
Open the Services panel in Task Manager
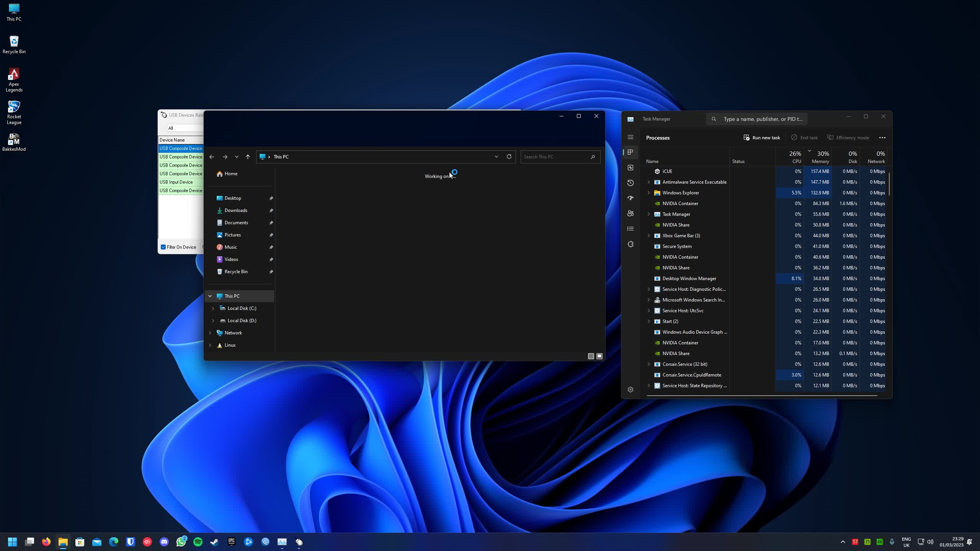click(630, 244)
